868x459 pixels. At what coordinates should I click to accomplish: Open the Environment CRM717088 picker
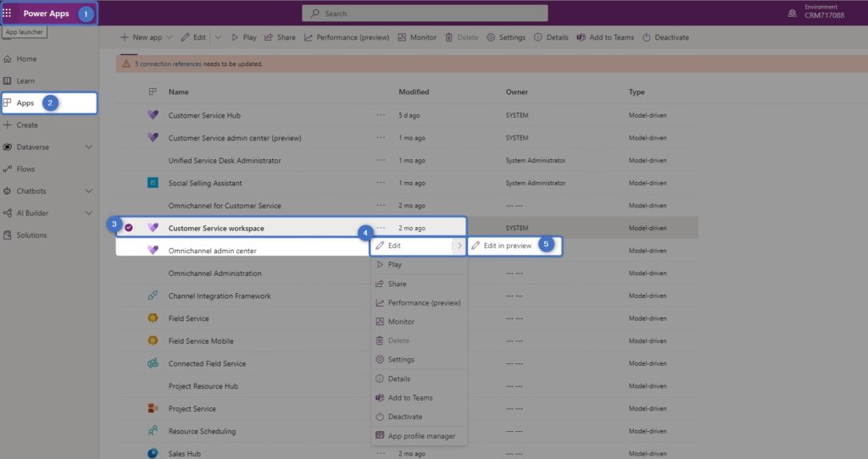(x=816, y=12)
